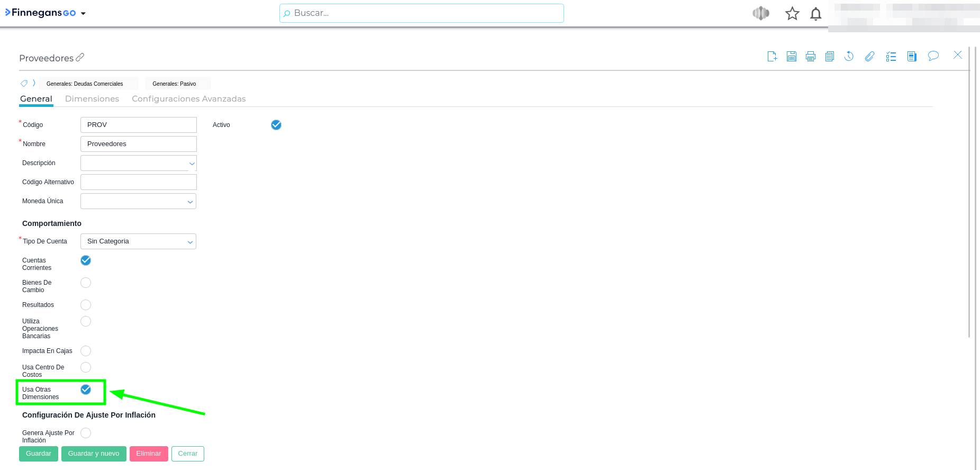The height and width of the screenshot is (470, 980).
Task: Click the Guardar y nuevo button
Action: coord(94,454)
